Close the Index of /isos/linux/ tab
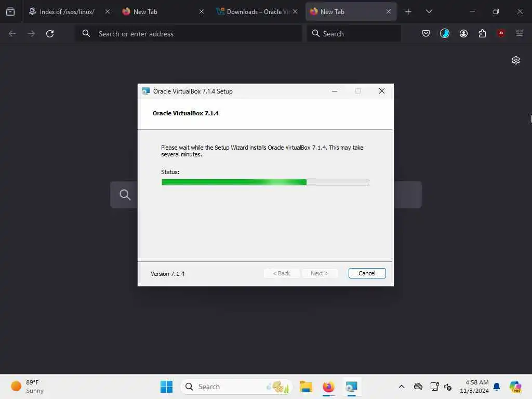Viewport: 532px width, 399px height. (108, 11)
